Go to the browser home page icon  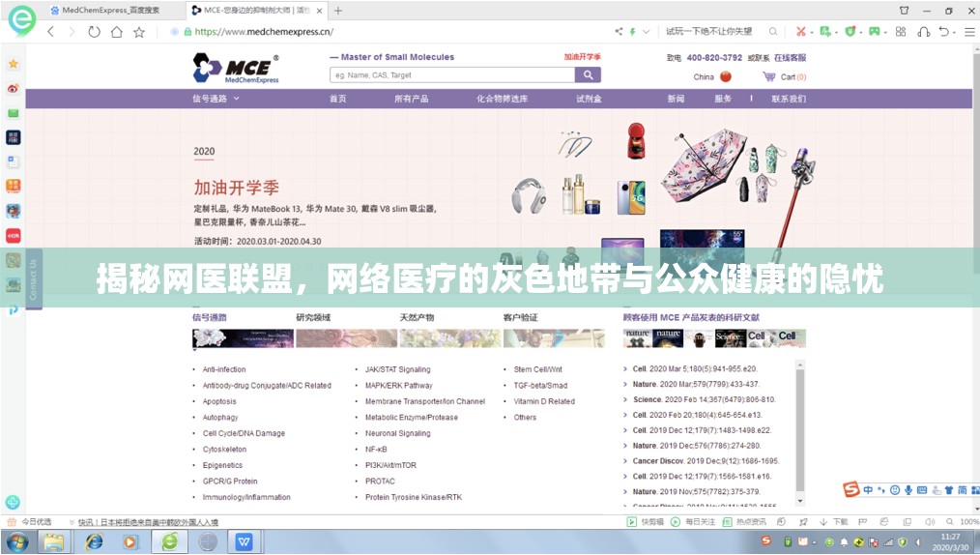[116, 31]
